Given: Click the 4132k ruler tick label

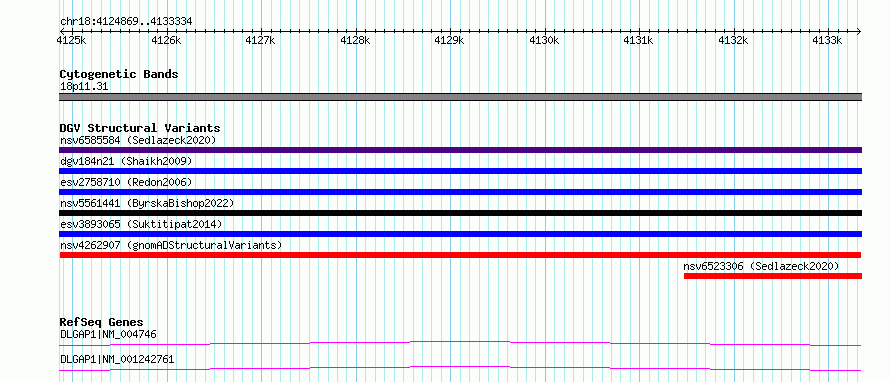Looking at the screenshot, I should point(733,41).
